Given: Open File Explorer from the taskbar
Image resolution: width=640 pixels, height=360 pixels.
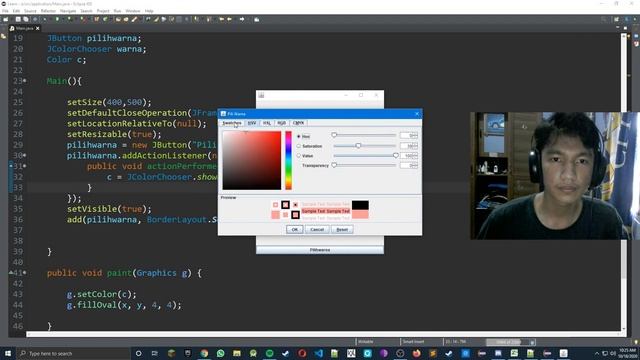Looking at the screenshot, I should click(x=237, y=353).
